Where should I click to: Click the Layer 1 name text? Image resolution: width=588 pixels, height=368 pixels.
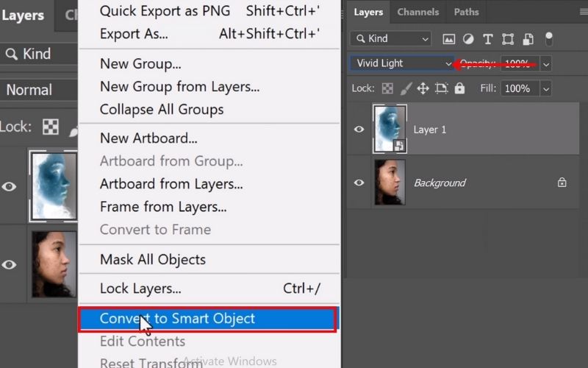click(430, 130)
